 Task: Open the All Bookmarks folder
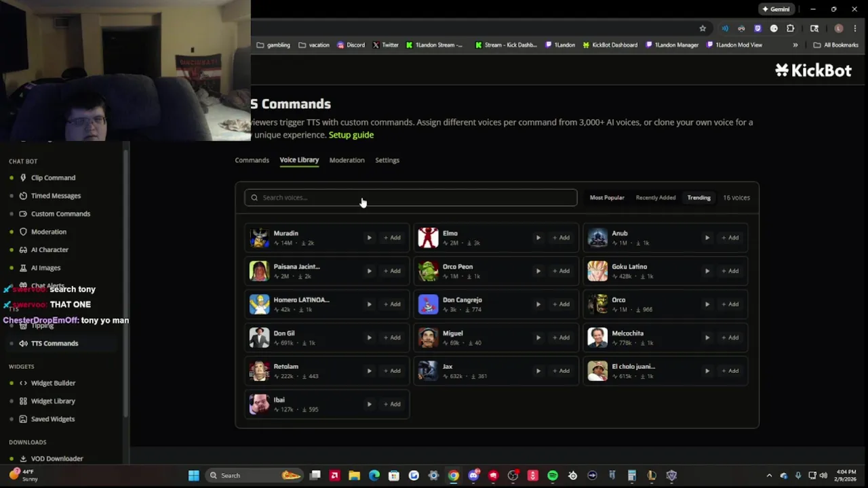coord(836,45)
